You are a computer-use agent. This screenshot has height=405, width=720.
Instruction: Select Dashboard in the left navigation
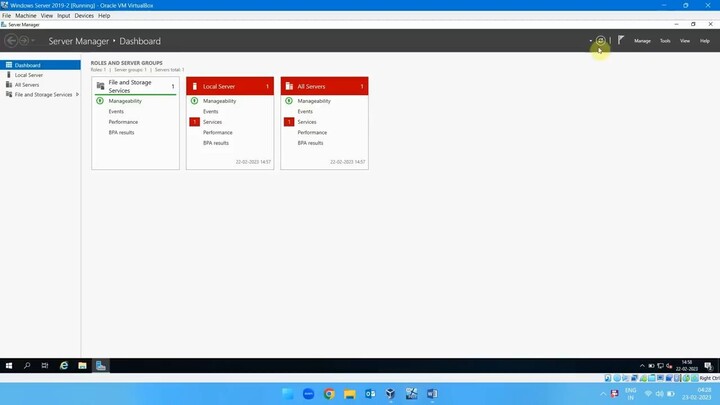(40, 65)
